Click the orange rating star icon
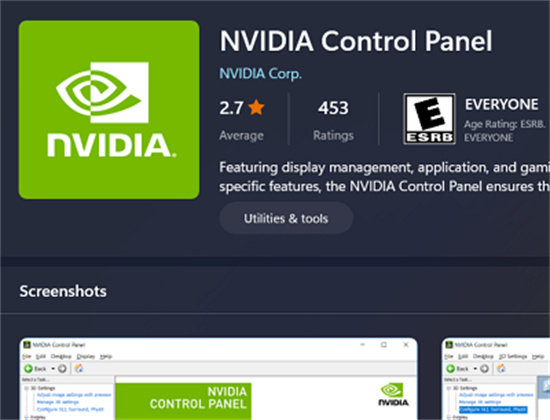Image resolution: width=550 pixels, height=420 pixels. 256,107
